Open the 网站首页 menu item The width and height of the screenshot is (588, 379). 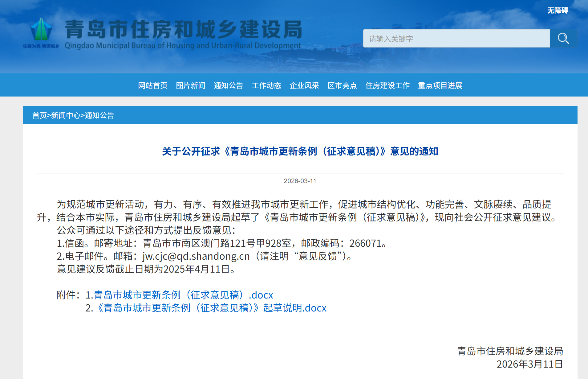tap(152, 85)
